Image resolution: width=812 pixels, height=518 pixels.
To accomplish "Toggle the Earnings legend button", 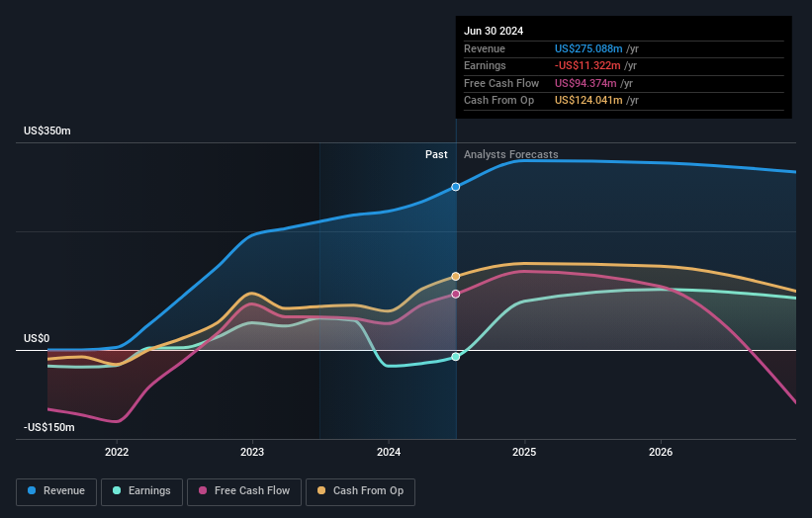I will (x=141, y=491).
